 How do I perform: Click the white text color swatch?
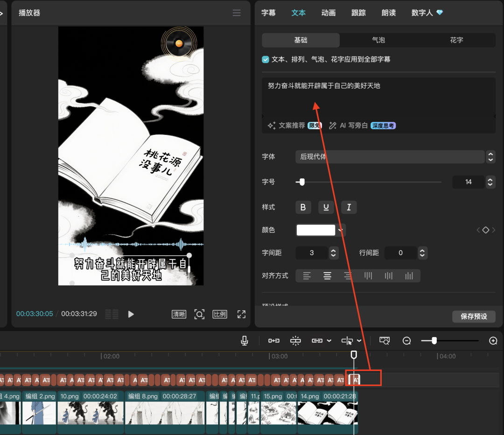316,230
